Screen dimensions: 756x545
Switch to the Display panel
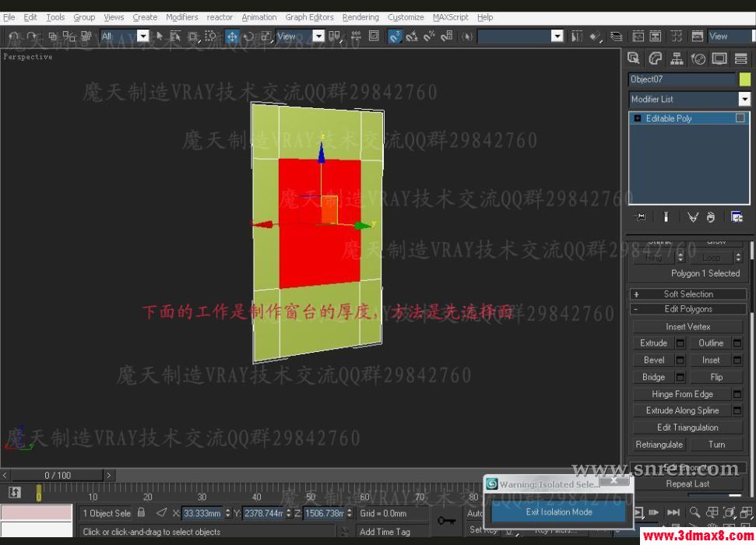(720, 58)
